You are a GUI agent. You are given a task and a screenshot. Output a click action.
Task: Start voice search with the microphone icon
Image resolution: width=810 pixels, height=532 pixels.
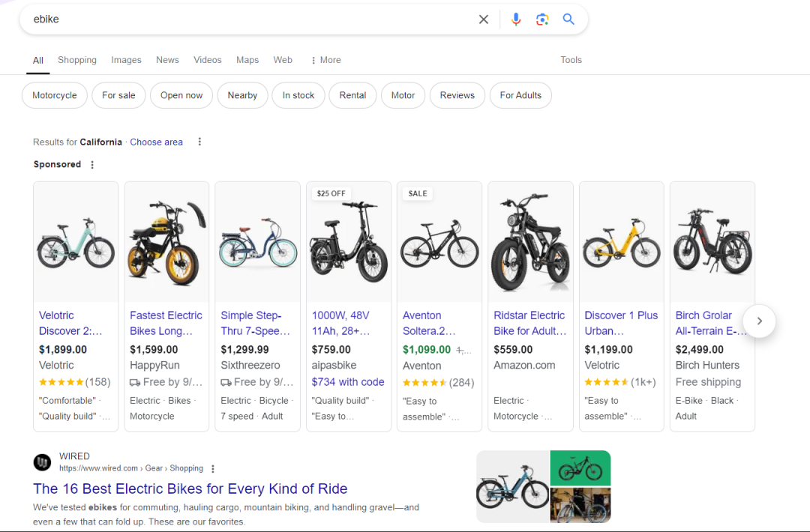coord(516,19)
